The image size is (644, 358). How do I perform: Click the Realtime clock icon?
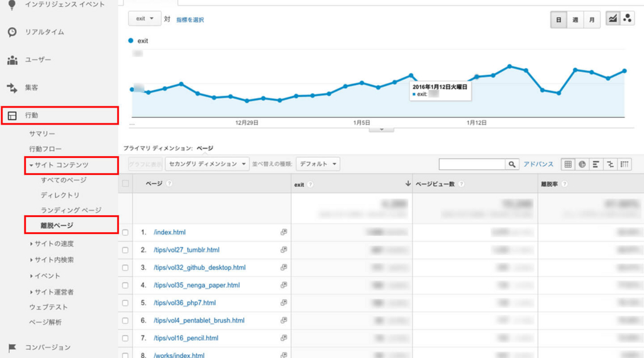(x=13, y=32)
